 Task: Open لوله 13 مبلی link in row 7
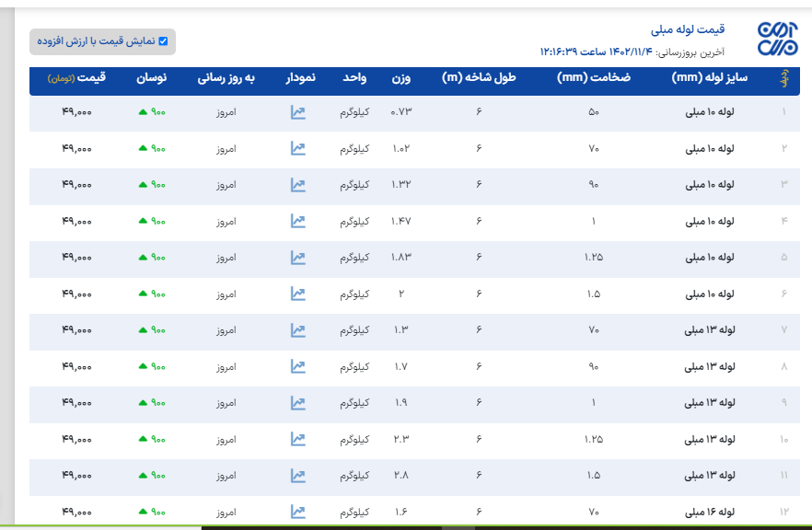coord(711,329)
